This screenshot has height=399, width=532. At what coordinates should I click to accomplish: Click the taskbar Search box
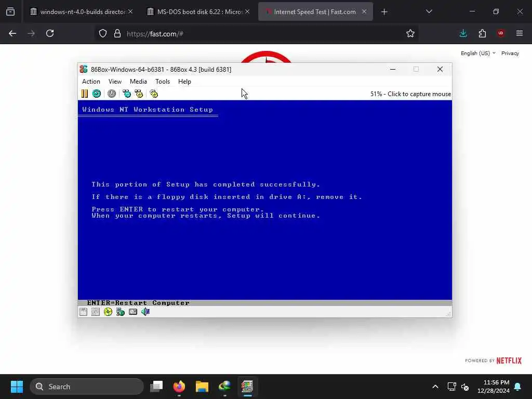tap(87, 387)
